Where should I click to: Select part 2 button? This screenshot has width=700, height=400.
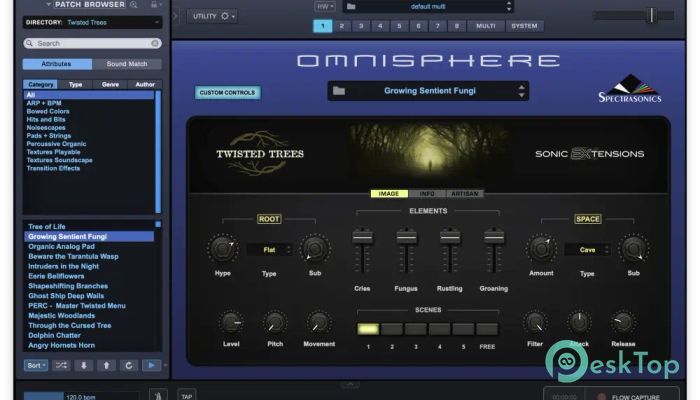[342, 26]
